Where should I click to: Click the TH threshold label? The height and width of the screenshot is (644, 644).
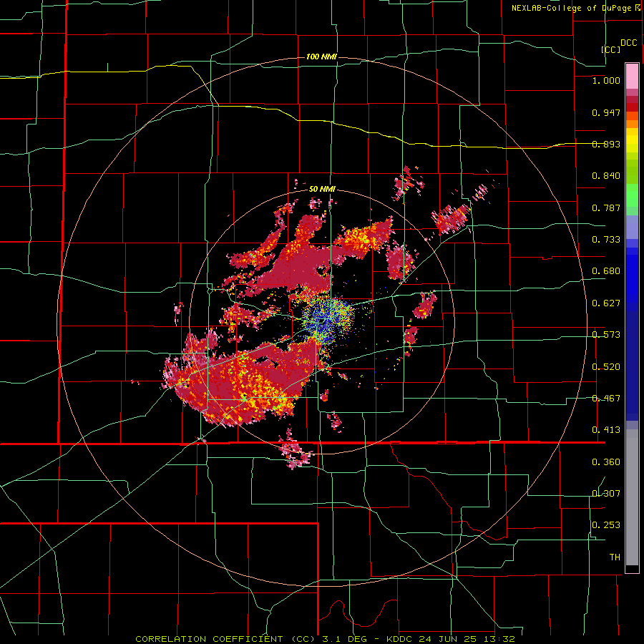[615, 557]
